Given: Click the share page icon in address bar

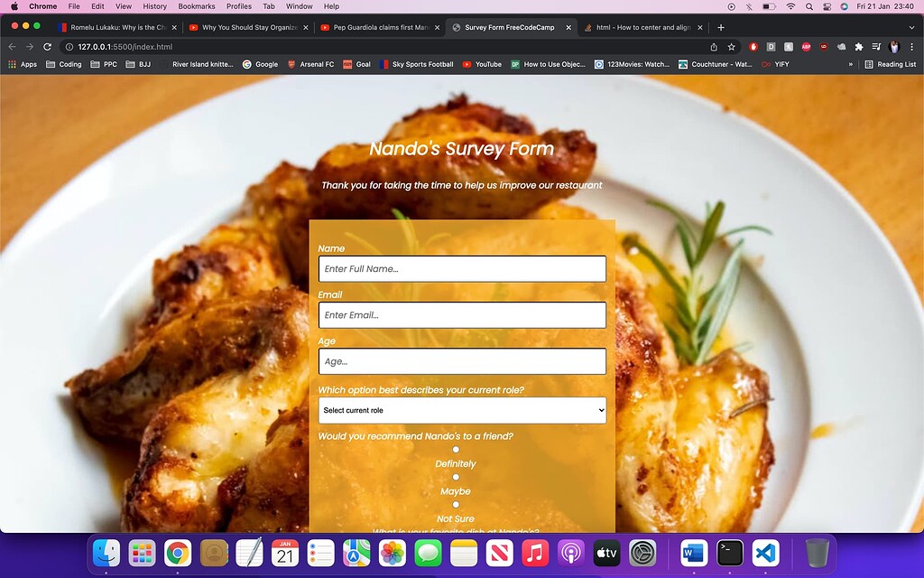Looking at the screenshot, I should pos(714,47).
